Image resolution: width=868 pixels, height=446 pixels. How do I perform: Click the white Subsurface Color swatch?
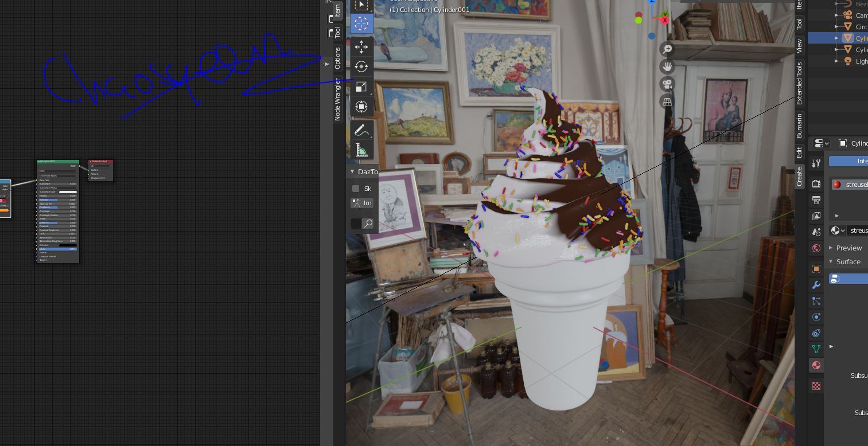pyautogui.click(x=68, y=192)
